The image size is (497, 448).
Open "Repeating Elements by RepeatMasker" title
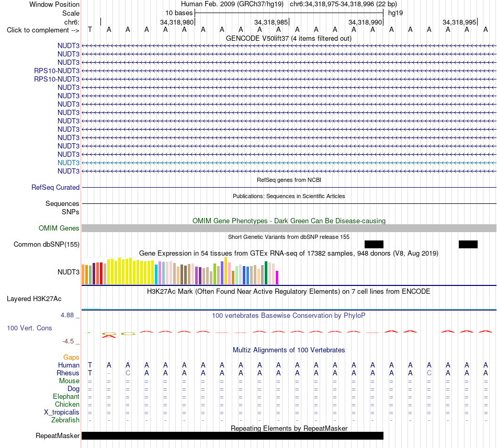pos(289,428)
